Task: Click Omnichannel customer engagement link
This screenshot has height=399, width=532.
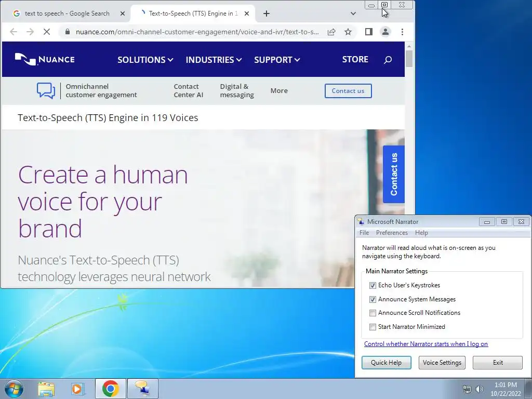Action: pyautogui.click(x=101, y=90)
